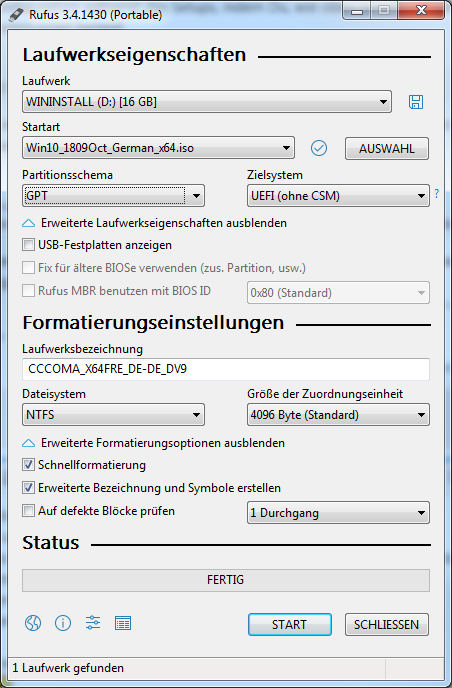
Task: Open language selection globe icon
Action: click(x=33, y=623)
